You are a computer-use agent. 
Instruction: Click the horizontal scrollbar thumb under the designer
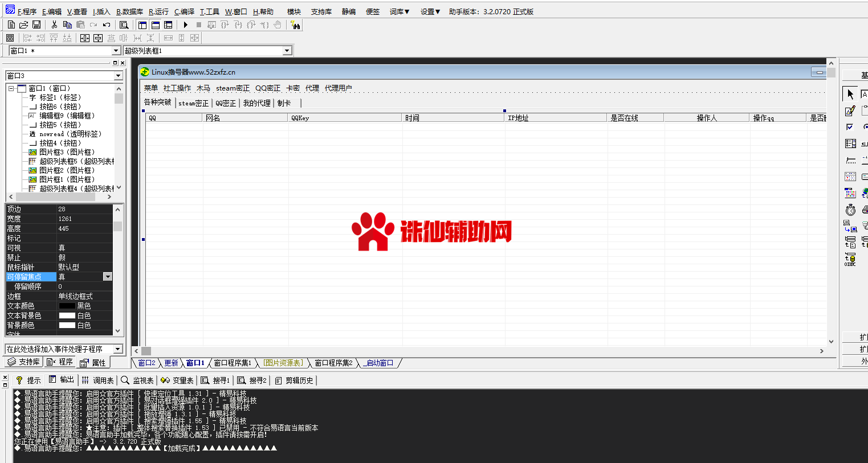(x=146, y=351)
